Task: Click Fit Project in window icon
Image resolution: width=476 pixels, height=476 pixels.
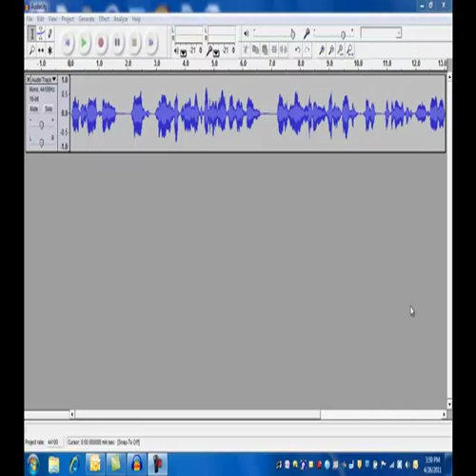Action: pyautogui.click(x=349, y=50)
